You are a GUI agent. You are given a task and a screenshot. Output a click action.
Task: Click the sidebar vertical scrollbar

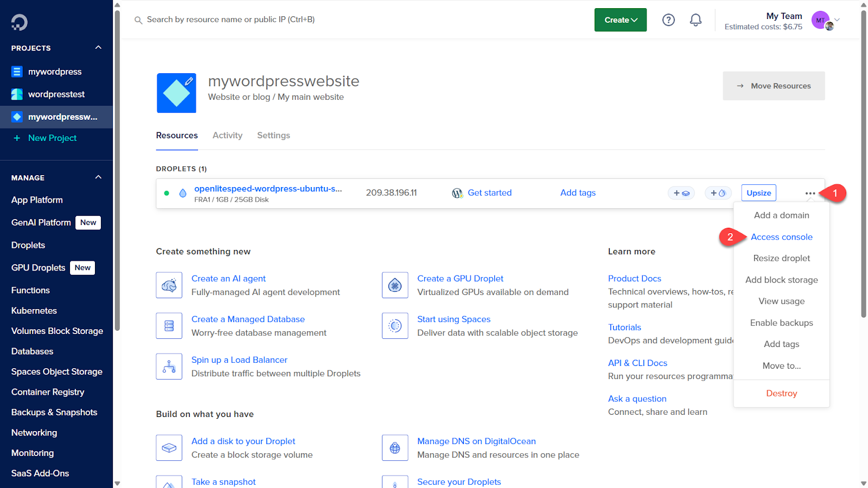pos(117,170)
